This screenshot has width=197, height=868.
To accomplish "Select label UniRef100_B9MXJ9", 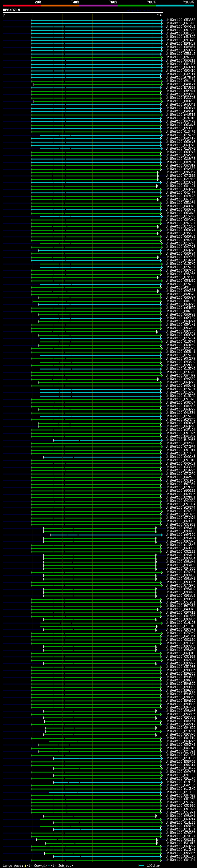I will pos(180,43).
